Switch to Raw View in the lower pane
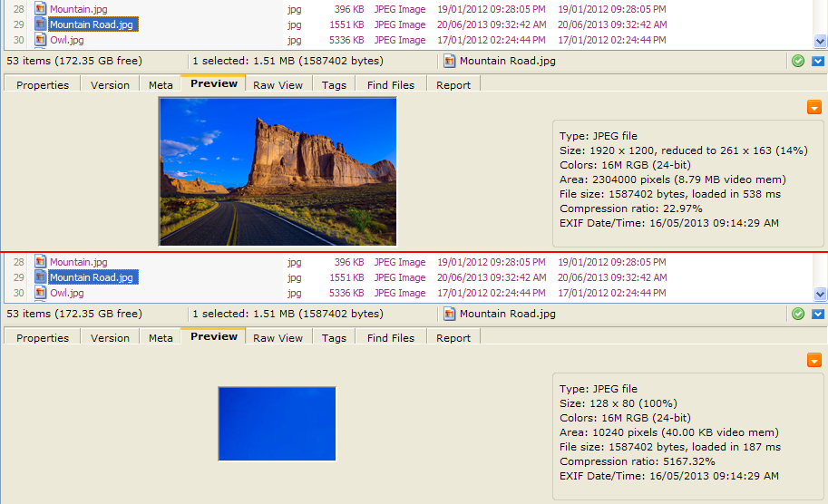This screenshot has width=828, height=504. [278, 338]
